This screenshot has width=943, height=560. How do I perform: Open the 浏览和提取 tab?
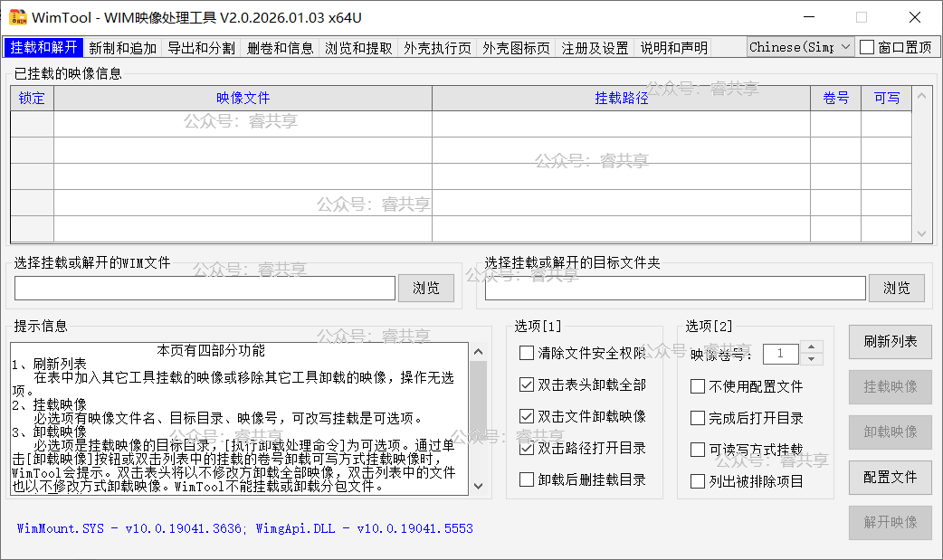tap(358, 48)
